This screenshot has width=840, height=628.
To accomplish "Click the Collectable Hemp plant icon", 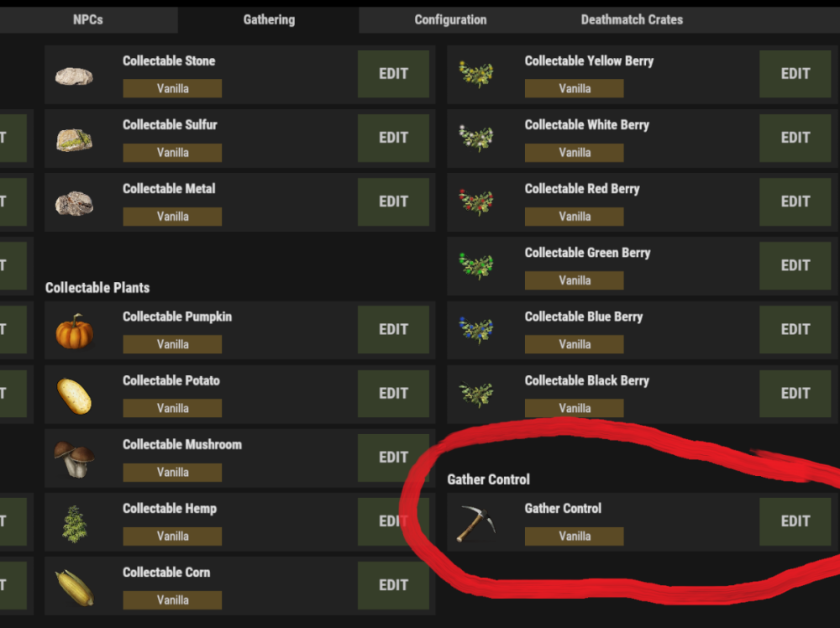I will point(74,523).
